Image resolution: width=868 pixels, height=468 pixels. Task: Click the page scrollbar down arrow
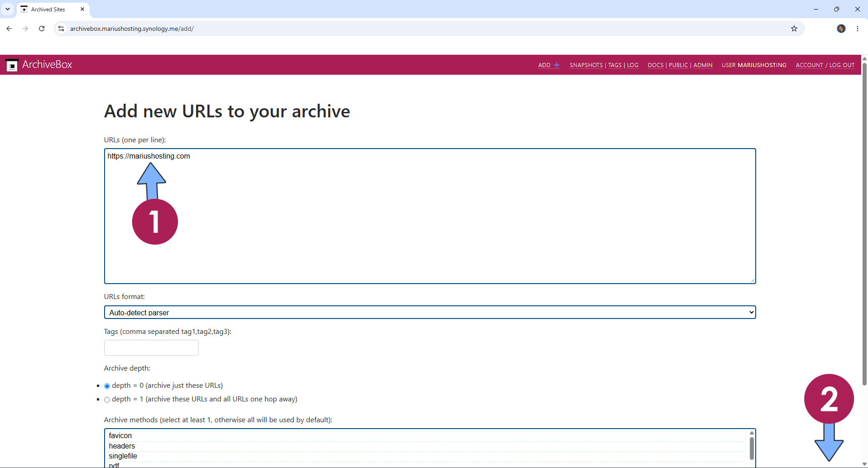[864, 464]
